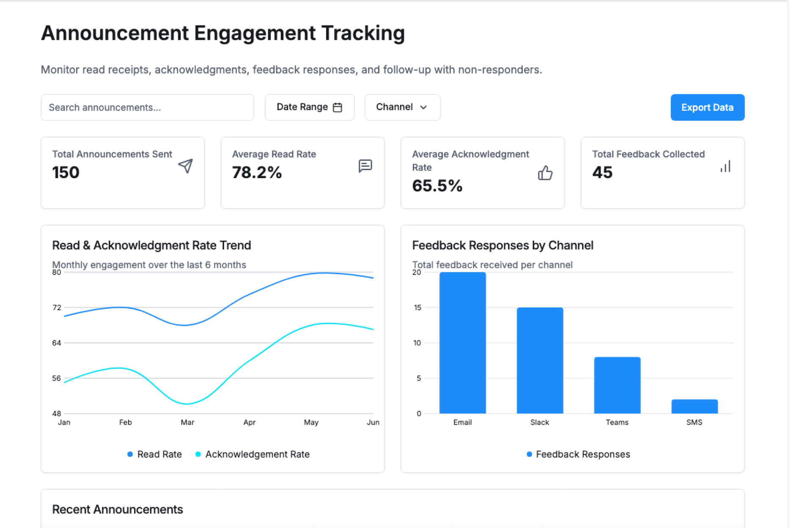Open the Date Range picker
The image size is (812, 528).
[309, 107]
